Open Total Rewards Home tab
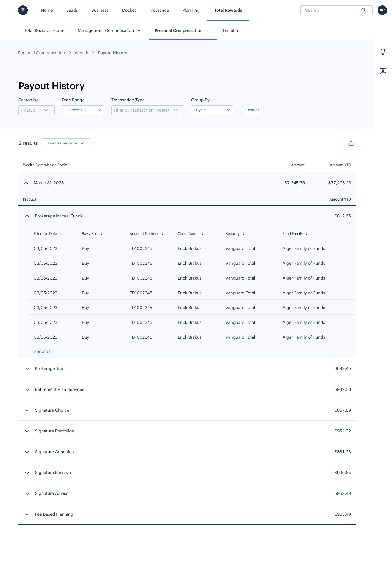Screen dimensions: 392x585 (x=44, y=30)
